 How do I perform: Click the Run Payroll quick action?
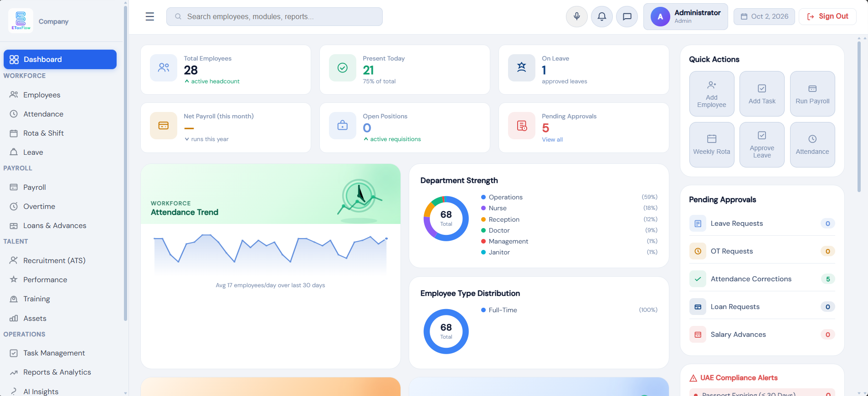click(812, 94)
